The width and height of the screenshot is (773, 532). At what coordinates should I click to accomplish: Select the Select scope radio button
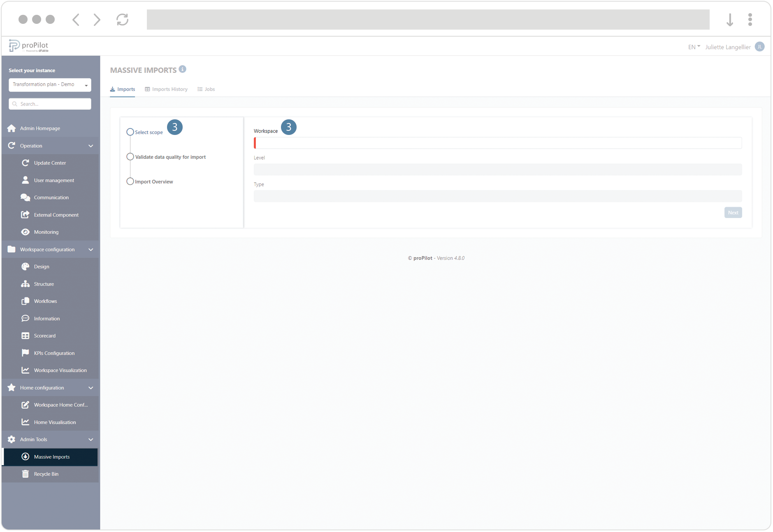pos(130,132)
